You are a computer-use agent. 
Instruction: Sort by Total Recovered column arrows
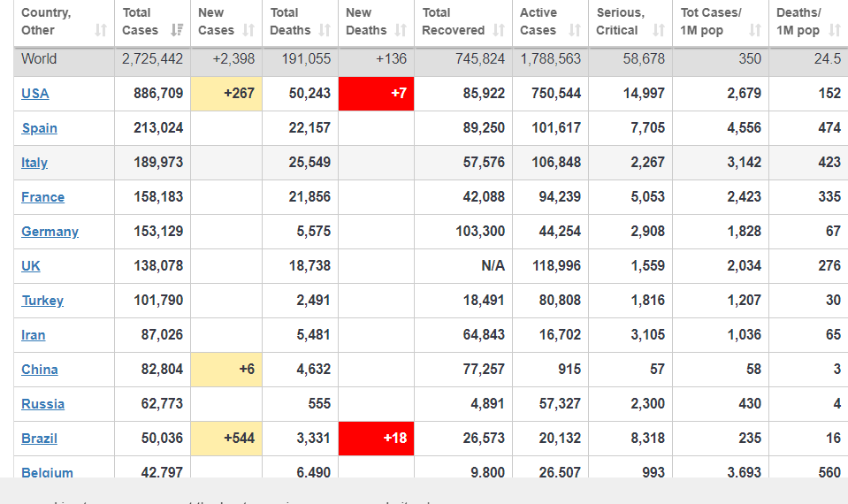[x=499, y=30]
